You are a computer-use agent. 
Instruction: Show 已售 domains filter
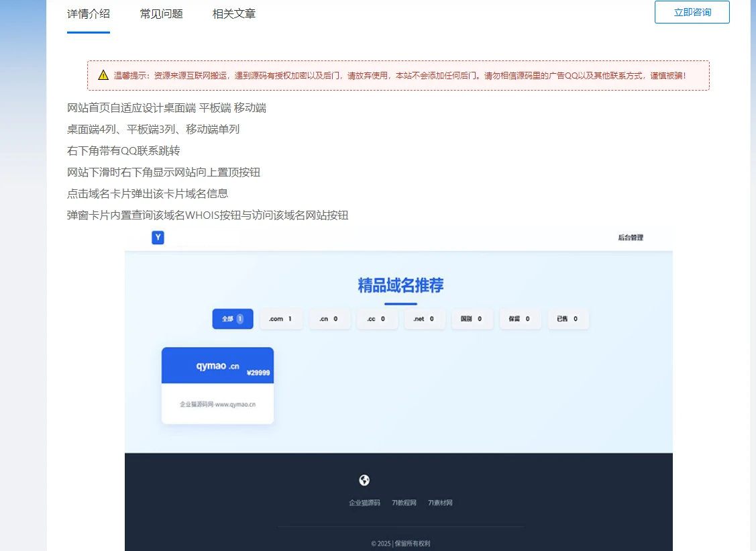click(x=568, y=319)
